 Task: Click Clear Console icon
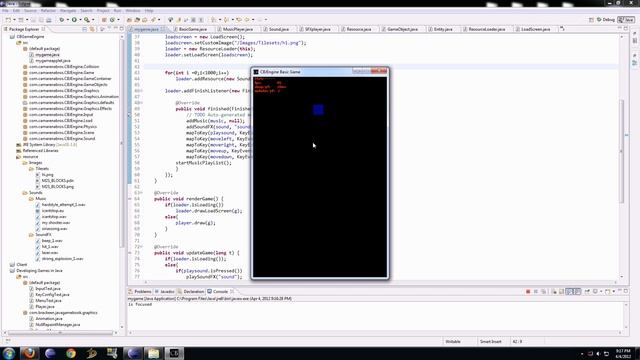click(x=554, y=291)
